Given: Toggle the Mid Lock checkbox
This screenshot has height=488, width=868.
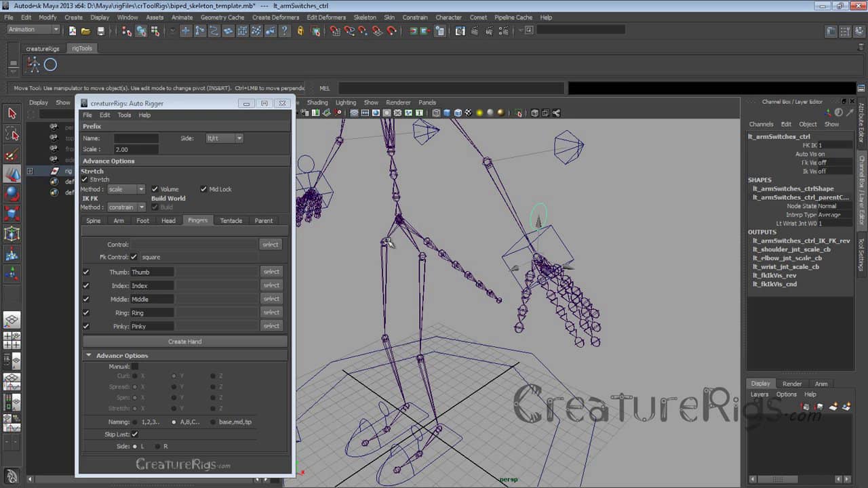Looking at the screenshot, I should point(203,189).
